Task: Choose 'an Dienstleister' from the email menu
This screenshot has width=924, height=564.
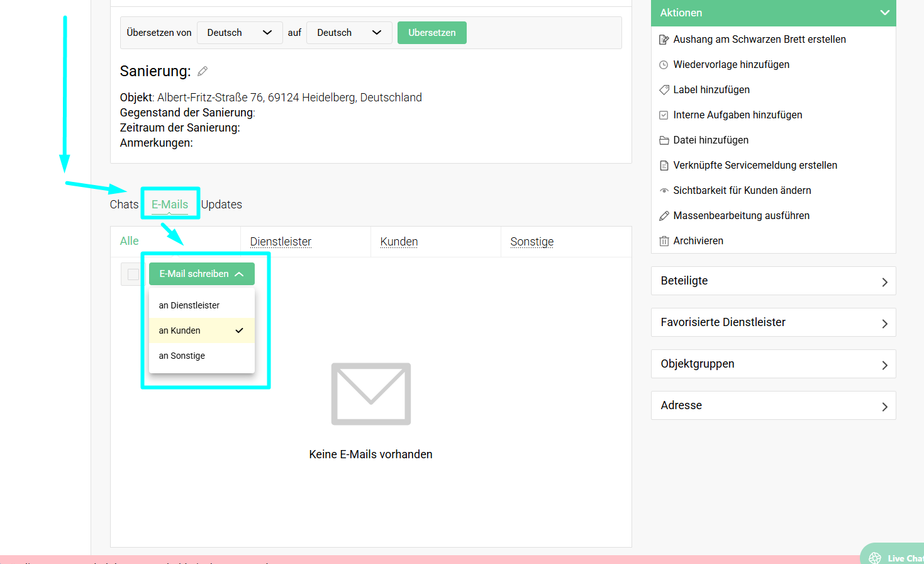Action: tap(189, 305)
